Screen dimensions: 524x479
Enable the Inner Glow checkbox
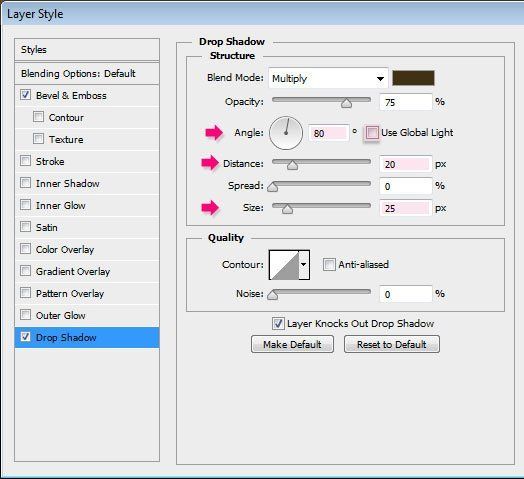[x=25, y=205]
